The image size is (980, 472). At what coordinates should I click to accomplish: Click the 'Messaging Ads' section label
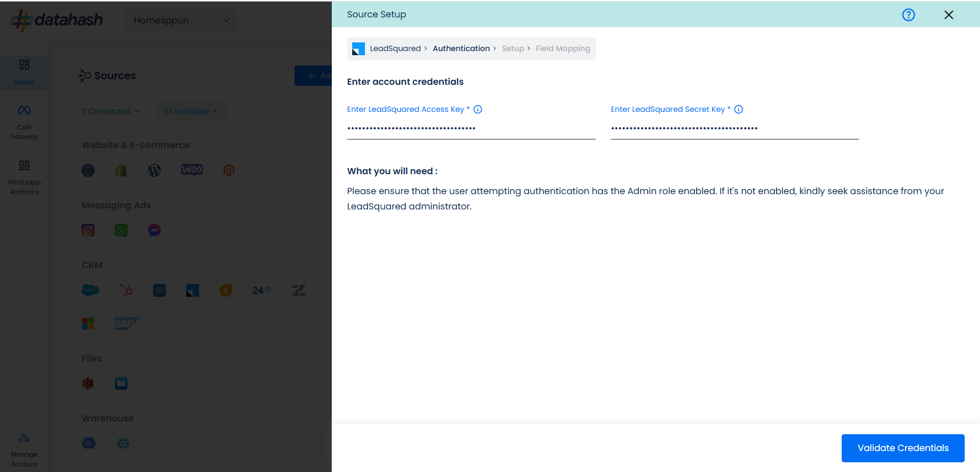(x=116, y=205)
